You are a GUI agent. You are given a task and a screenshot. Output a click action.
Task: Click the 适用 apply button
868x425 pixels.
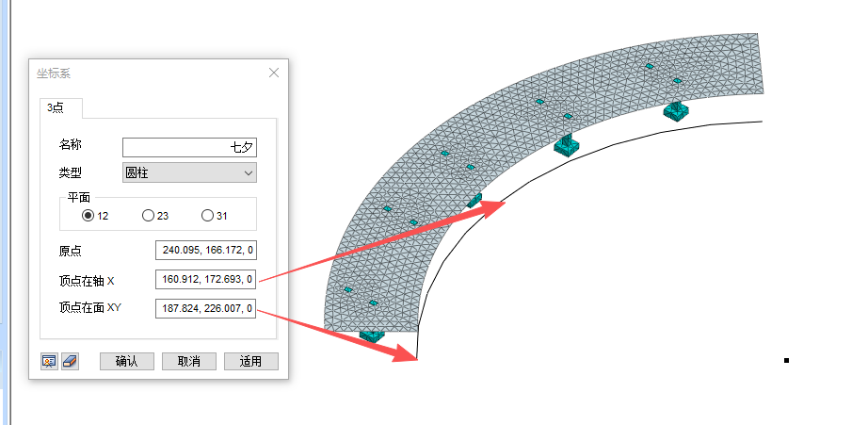coord(250,361)
